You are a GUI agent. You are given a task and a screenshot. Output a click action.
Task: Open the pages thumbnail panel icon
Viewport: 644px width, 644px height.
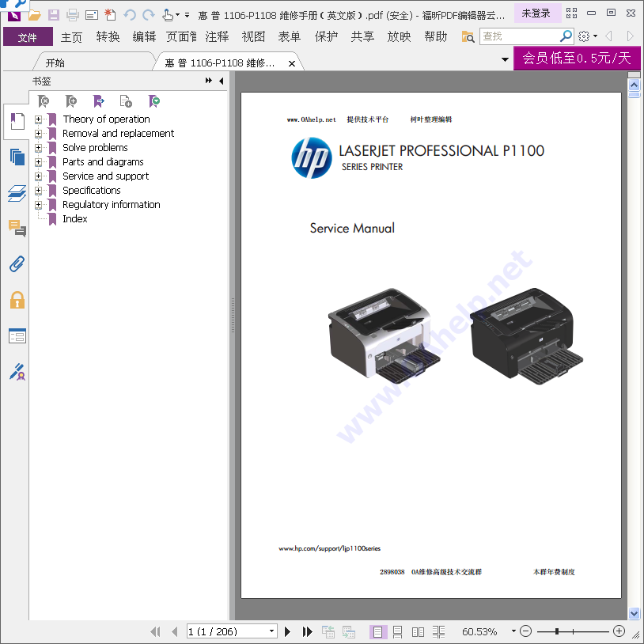(x=17, y=157)
